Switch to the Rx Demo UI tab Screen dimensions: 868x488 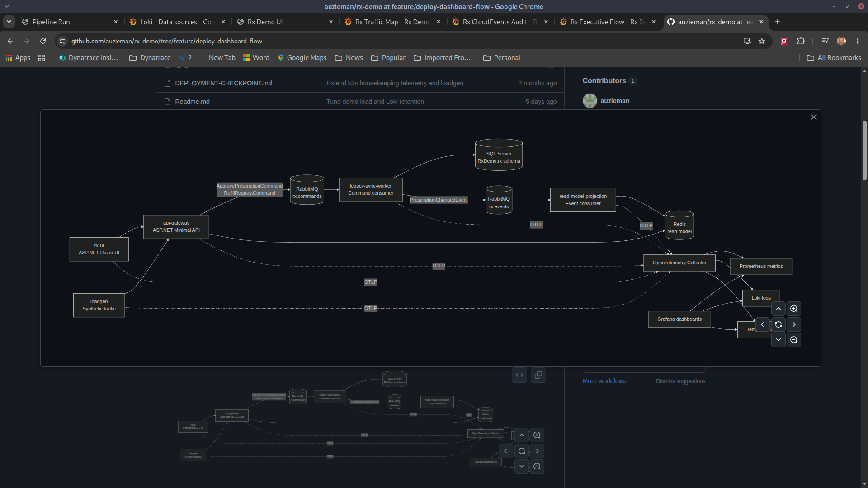[280, 22]
